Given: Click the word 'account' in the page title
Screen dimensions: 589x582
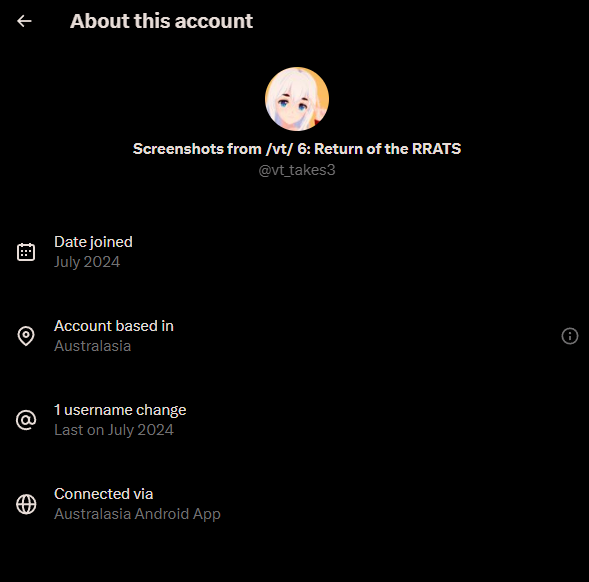Looking at the screenshot, I should pyautogui.click(x=214, y=21).
